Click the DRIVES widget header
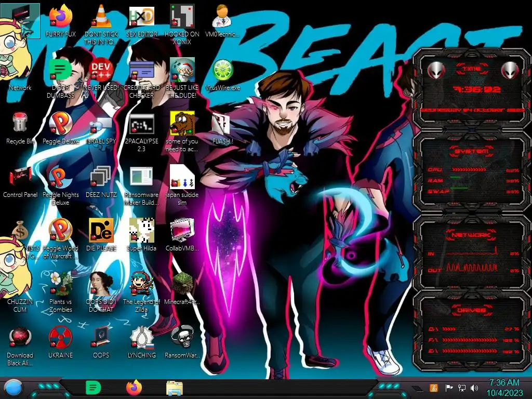 tap(472, 310)
